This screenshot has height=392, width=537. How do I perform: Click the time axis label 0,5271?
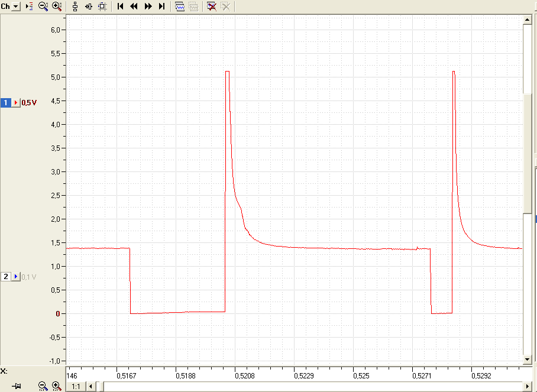click(422, 376)
